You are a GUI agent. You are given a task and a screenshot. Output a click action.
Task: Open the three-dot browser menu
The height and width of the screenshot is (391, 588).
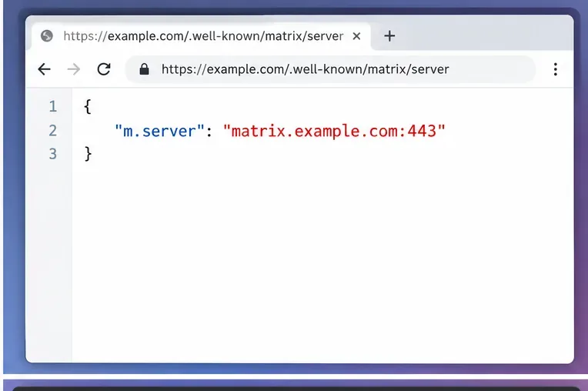coord(556,69)
